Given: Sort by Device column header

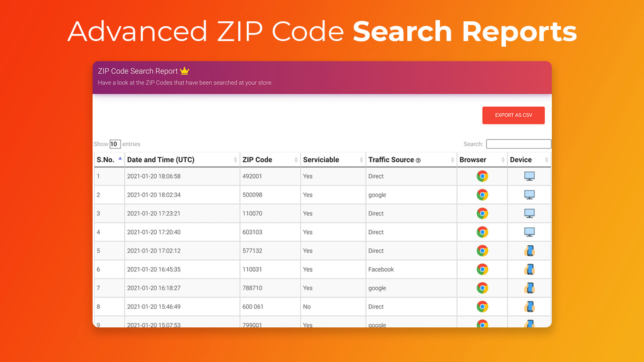Looking at the screenshot, I should tap(521, 160).
